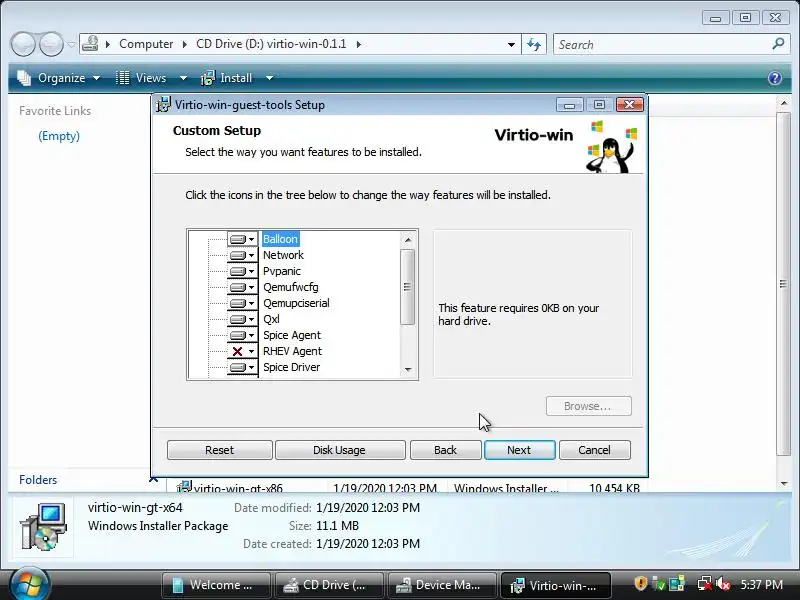800x600 pixels.
Task: Click the security shield tray icon
Action: pos(641,583)
